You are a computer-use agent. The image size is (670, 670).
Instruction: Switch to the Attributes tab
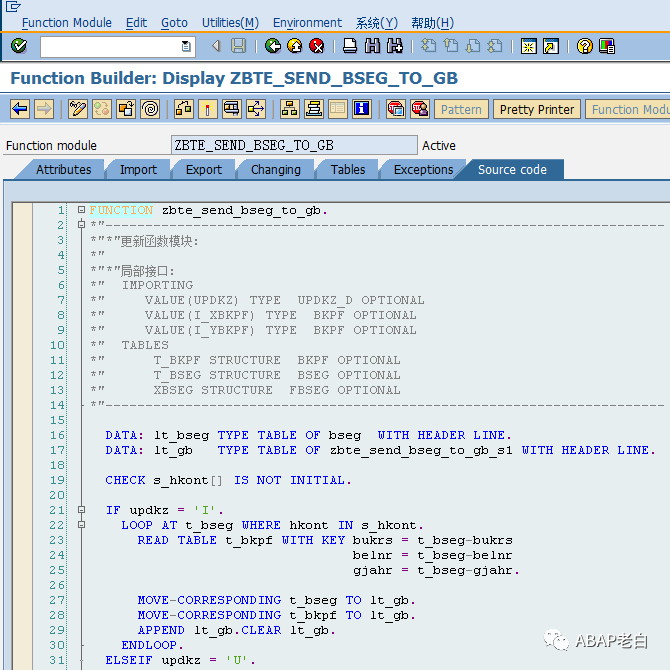point(63,170)
